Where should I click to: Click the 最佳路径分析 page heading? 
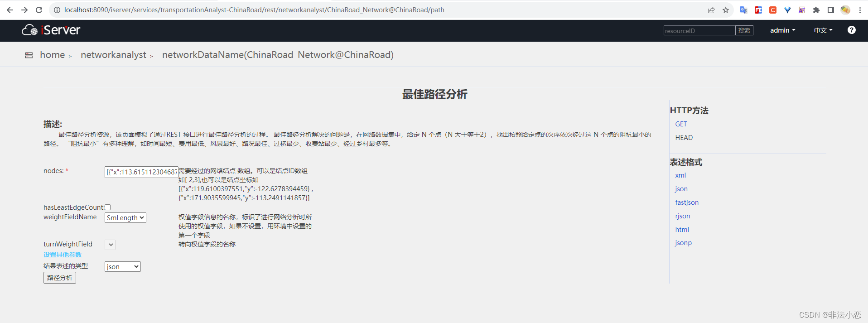click(x=434, y=94)
